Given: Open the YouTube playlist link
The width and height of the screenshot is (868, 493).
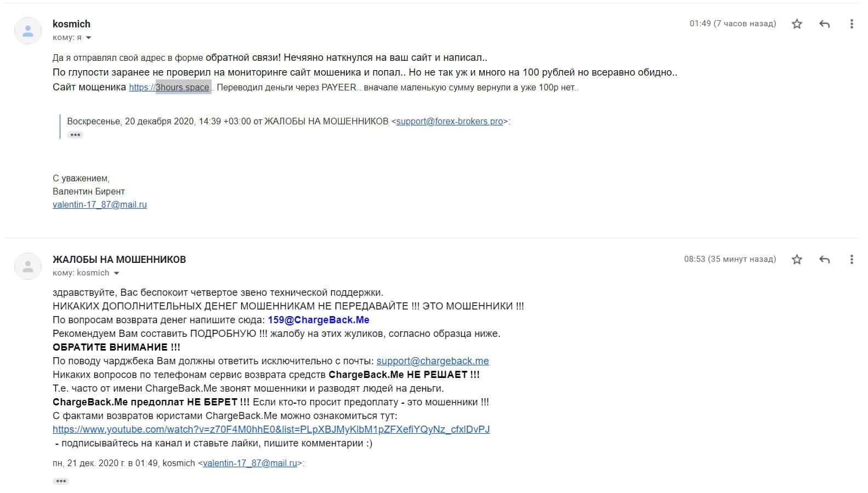Looking at the screenshot, I should pyautogui.click(x=271, y=429).
